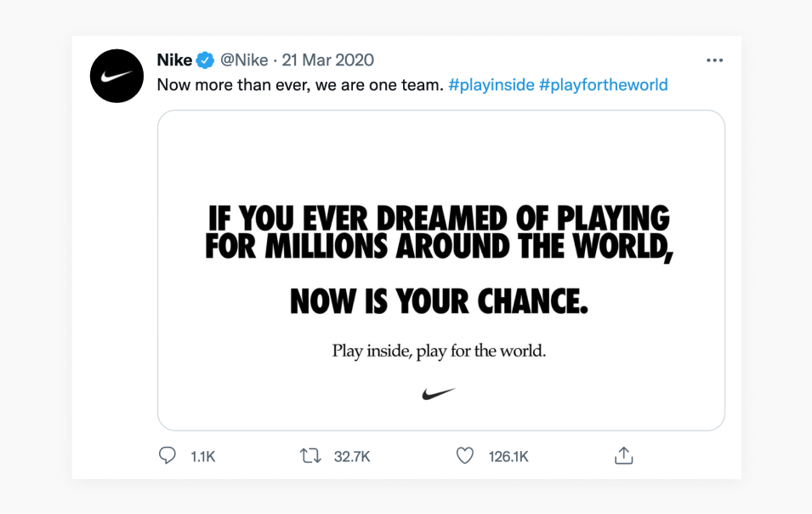Click the 32.7K retweet count

coord(352,457)
